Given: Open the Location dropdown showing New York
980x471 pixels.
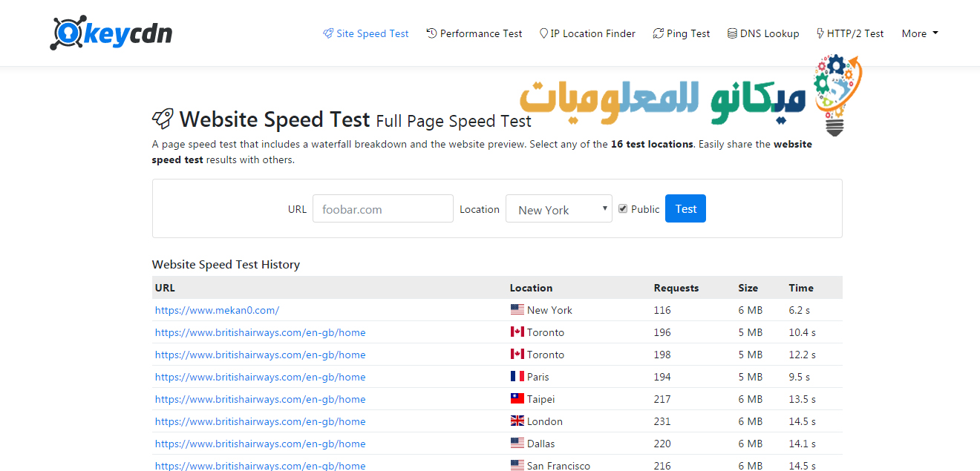Looking at the screenshot, I should click(x=558, y=209).
